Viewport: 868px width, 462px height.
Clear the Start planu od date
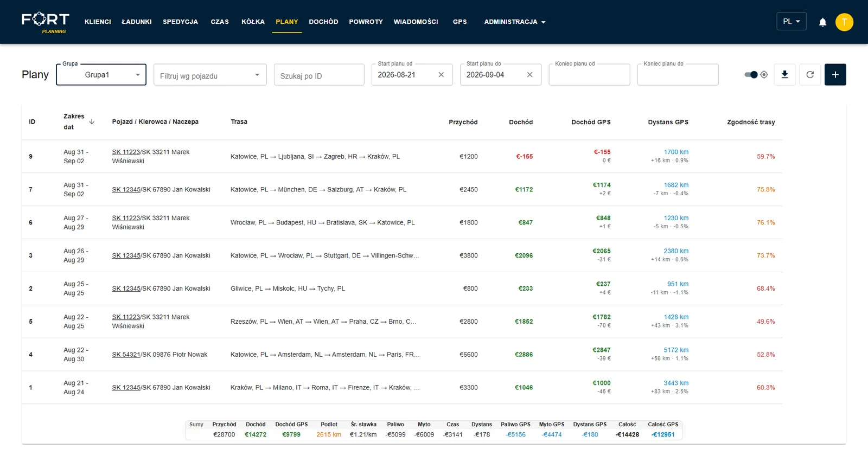click(x=441, y=75)
